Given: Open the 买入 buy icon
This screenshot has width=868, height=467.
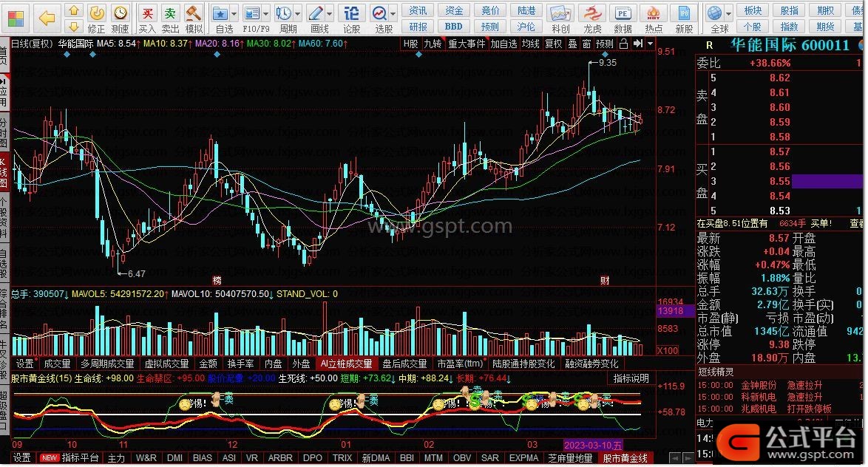Looking at the screenshot, I should pyautogui.click(x=147, y=13).
